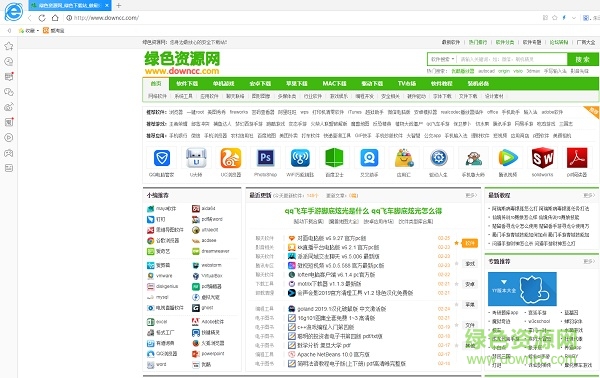Bookmark page with address bar star icon
The width and height of the screenshot is (600, 378).
tap(554, 18)
